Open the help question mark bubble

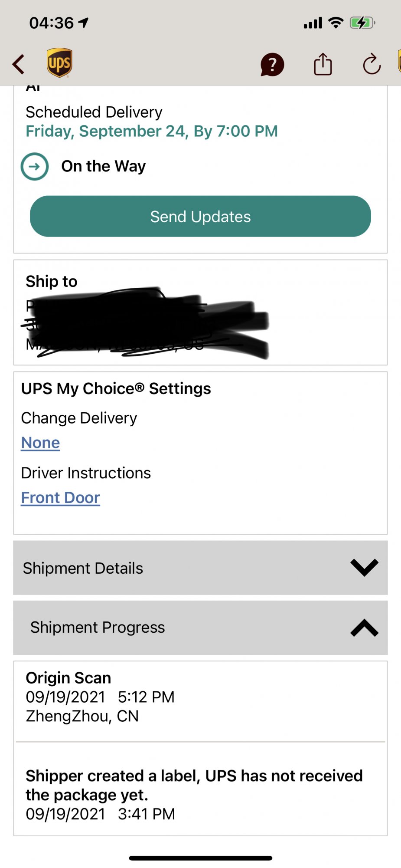coord(272,65)
